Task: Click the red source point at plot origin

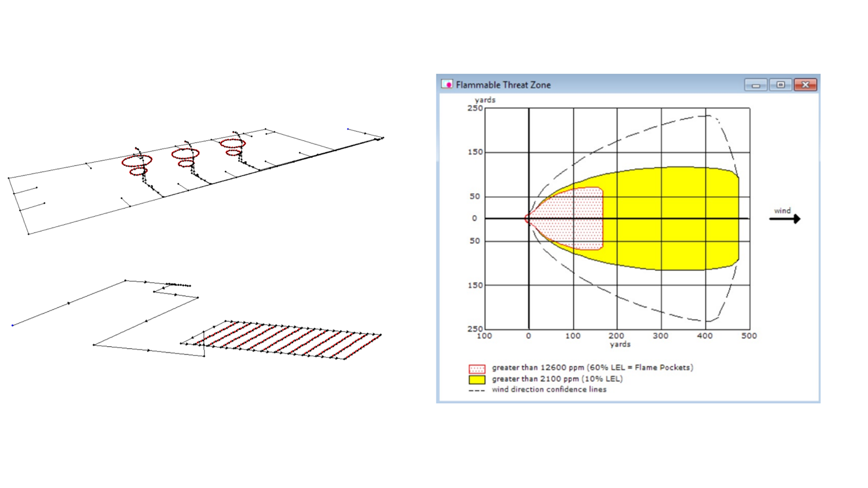Action: 527,219
